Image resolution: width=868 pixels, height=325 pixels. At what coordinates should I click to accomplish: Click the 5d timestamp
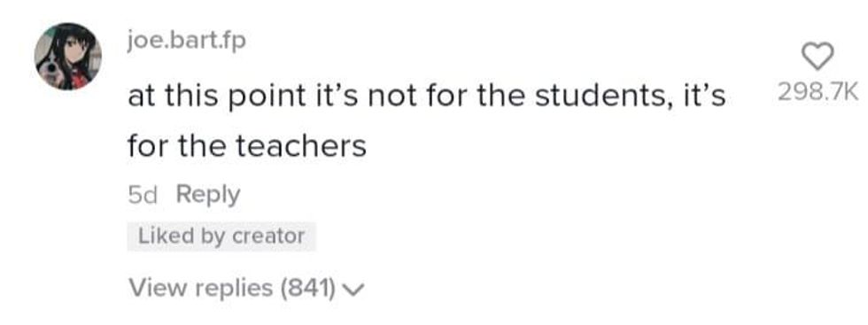point(143,195)
